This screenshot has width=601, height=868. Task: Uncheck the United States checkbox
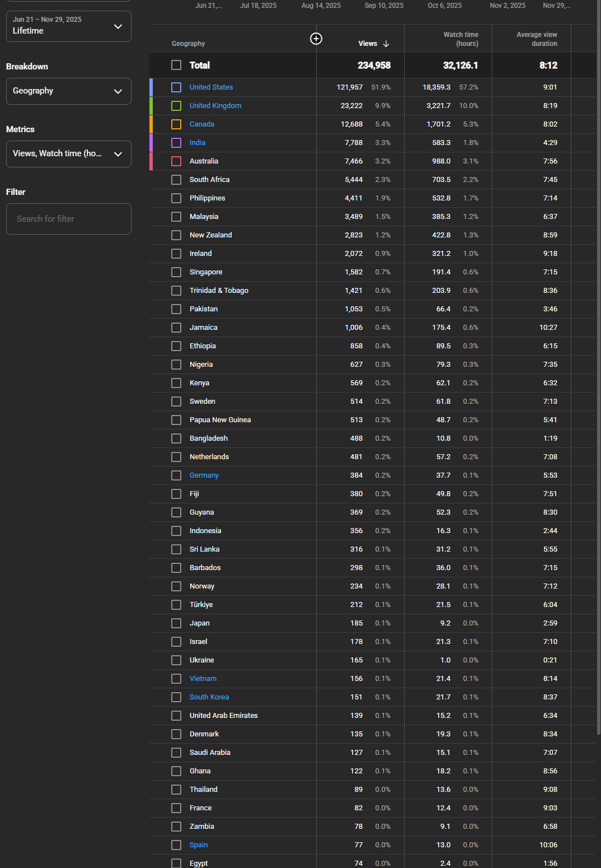[x=176, y=87]
